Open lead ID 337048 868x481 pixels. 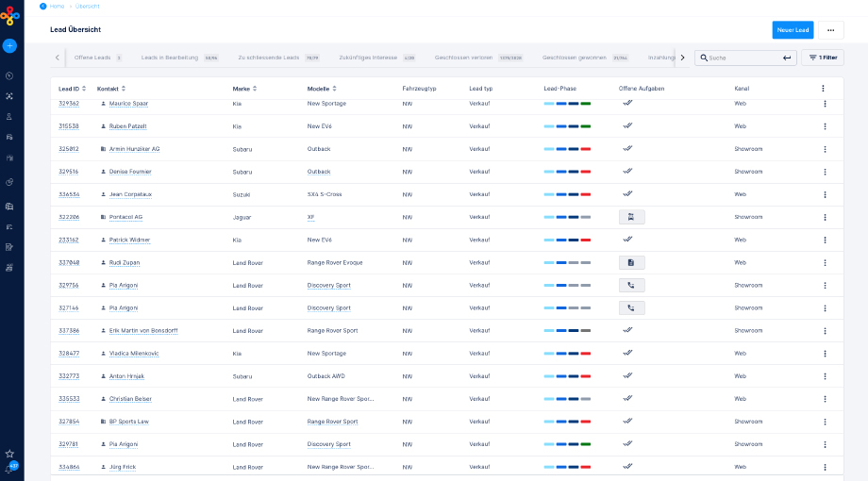coord(69,262)
